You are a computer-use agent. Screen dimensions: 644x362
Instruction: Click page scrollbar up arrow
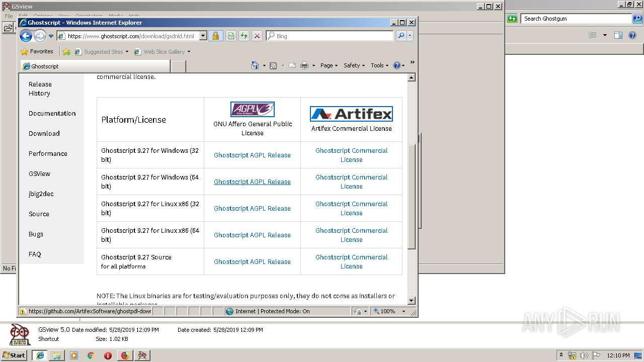[412, 77]
